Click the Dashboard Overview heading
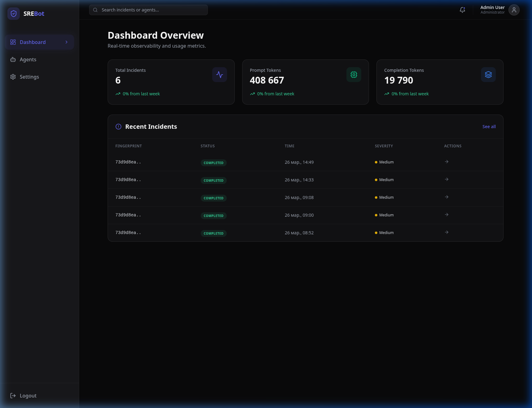The height and width of the screenshot is (408, 532). point(156,35)
